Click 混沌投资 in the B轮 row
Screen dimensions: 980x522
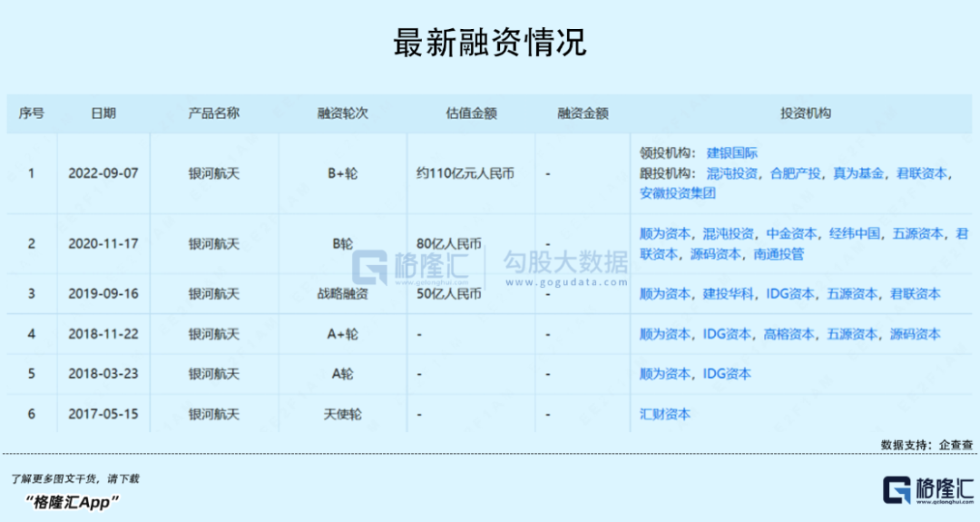point(728,234)
